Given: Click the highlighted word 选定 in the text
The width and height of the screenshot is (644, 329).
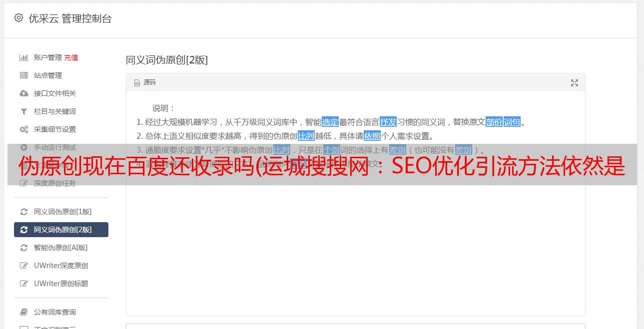Looking at the screenshot, I should click(x=330, y=122).
